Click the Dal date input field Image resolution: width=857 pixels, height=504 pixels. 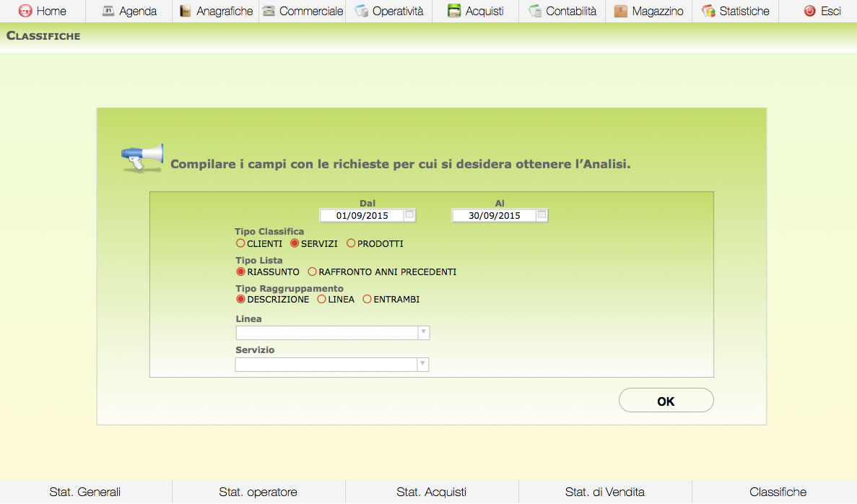point(362,215)
